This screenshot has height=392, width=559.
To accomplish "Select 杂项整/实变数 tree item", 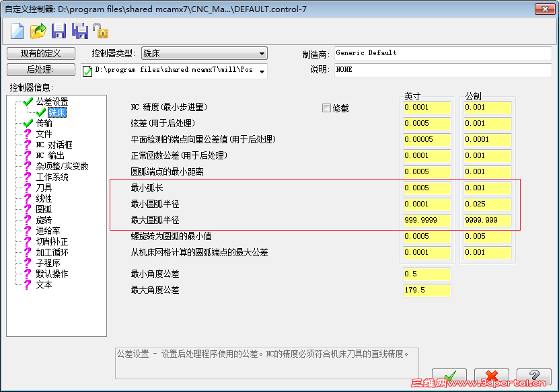I will [x=62, y=166].
